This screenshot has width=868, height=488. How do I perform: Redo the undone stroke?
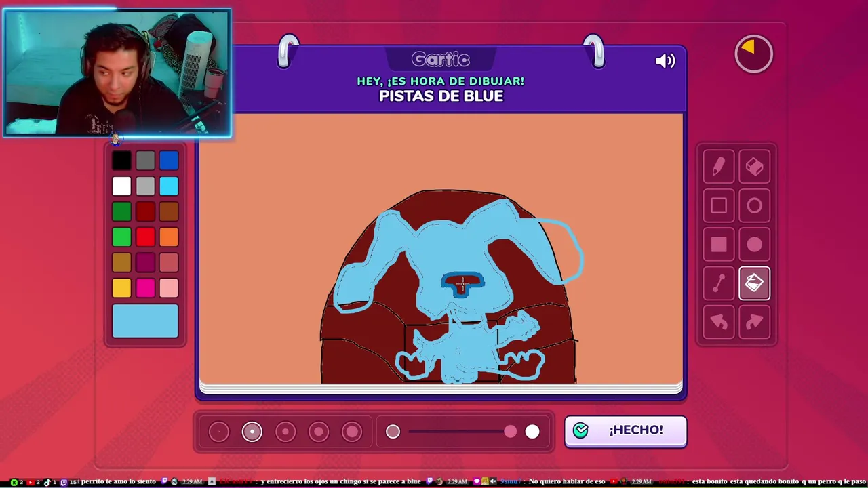click(x=755, y=323)
